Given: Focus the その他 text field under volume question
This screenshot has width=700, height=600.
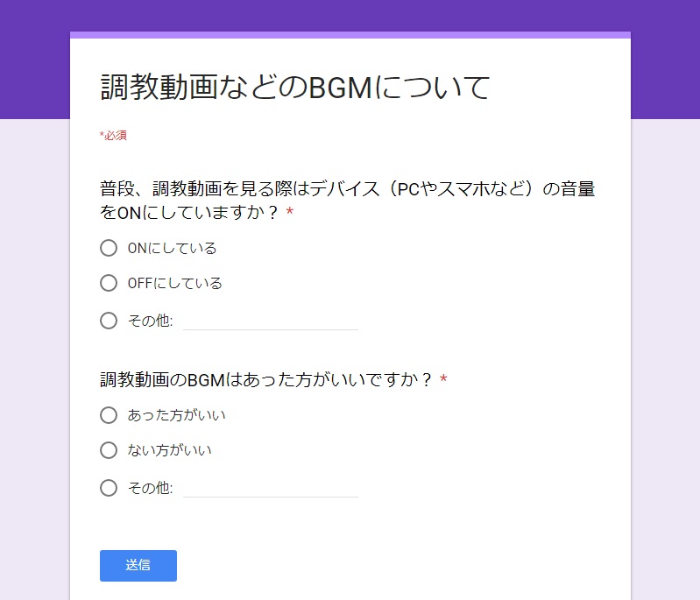Looking at the screenshot, I should click(271, 321).
